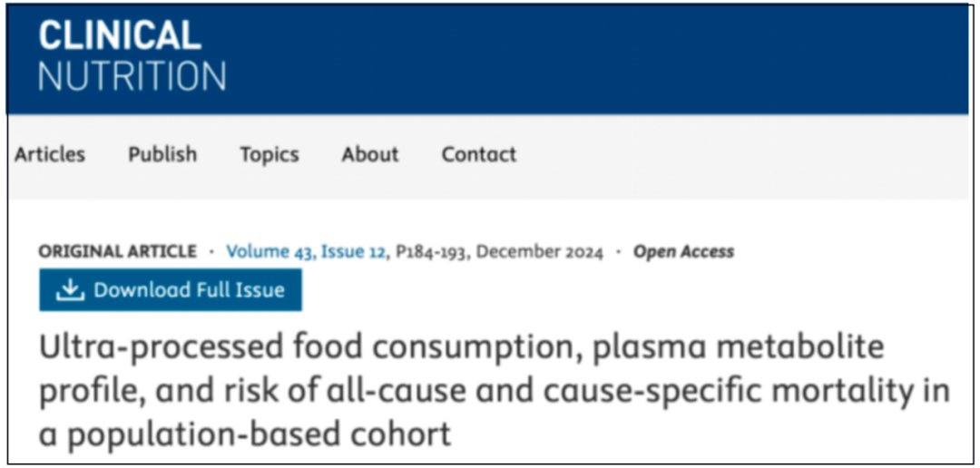Click the P184-193 page range text

[430, 252]
